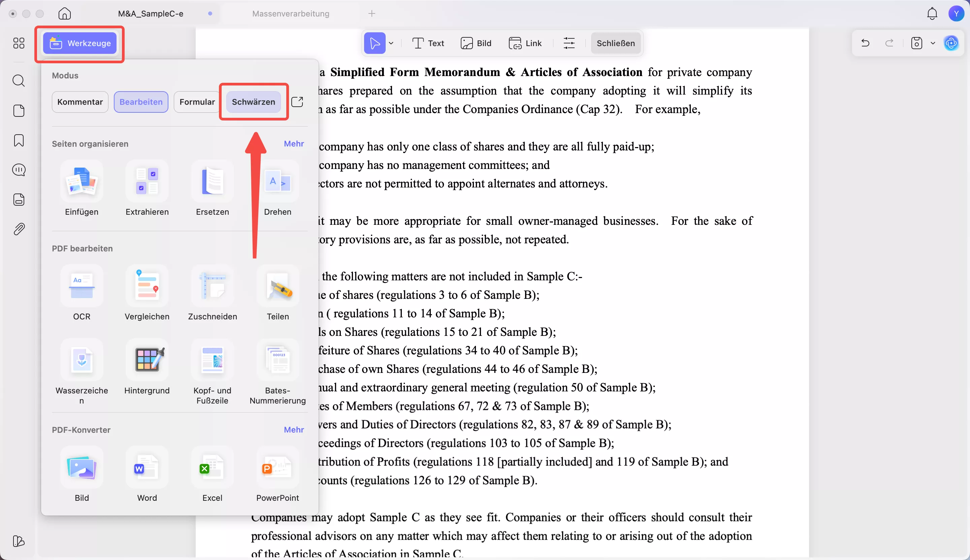Switch to Formular mode
This screenshot has width=970, height=560.
point(197,102)
